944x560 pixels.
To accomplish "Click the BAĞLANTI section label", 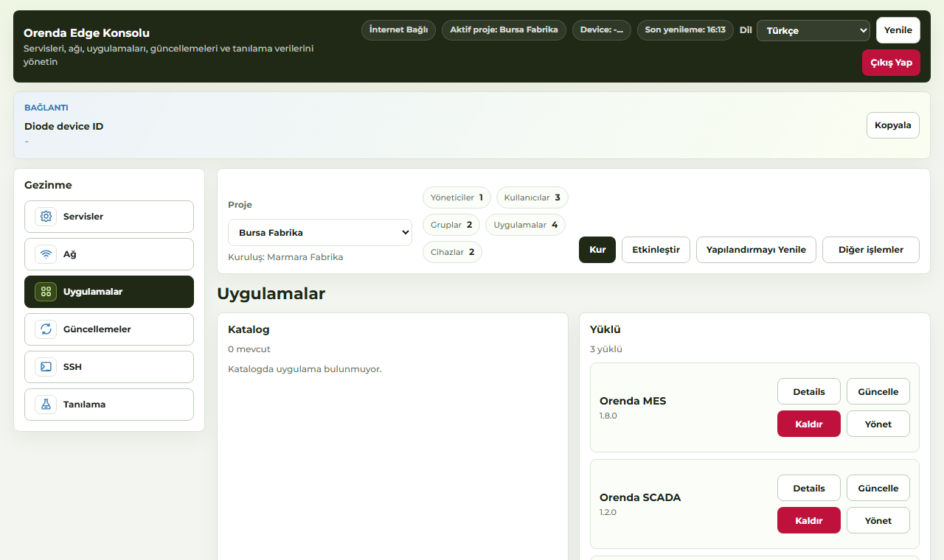I will (46, 108).
